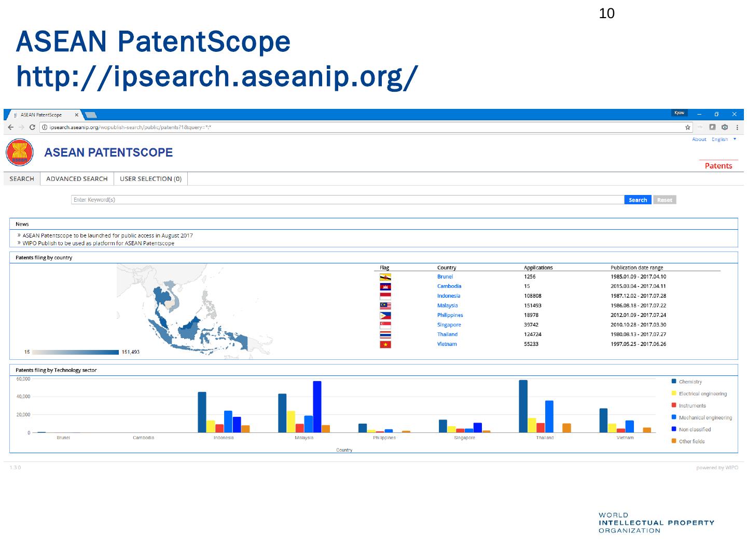Click the Brunei flag icon
This screenshot has width=747, height=560.
point(385,277)
